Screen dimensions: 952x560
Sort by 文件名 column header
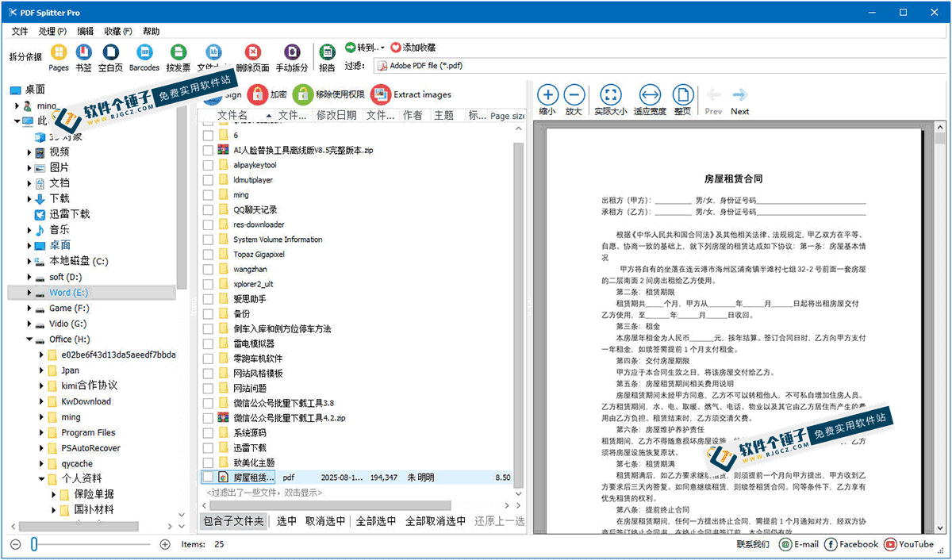pyautogui.click(x=233, y=116)
